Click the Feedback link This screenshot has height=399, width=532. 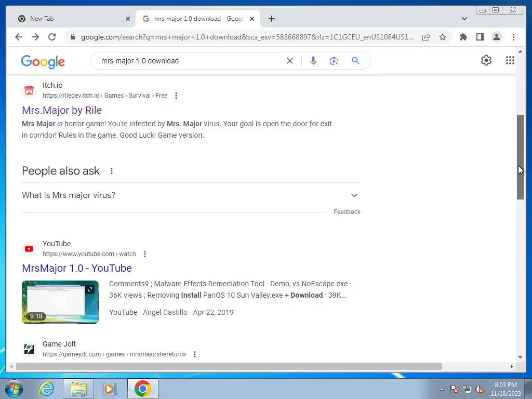coord(347,212)
